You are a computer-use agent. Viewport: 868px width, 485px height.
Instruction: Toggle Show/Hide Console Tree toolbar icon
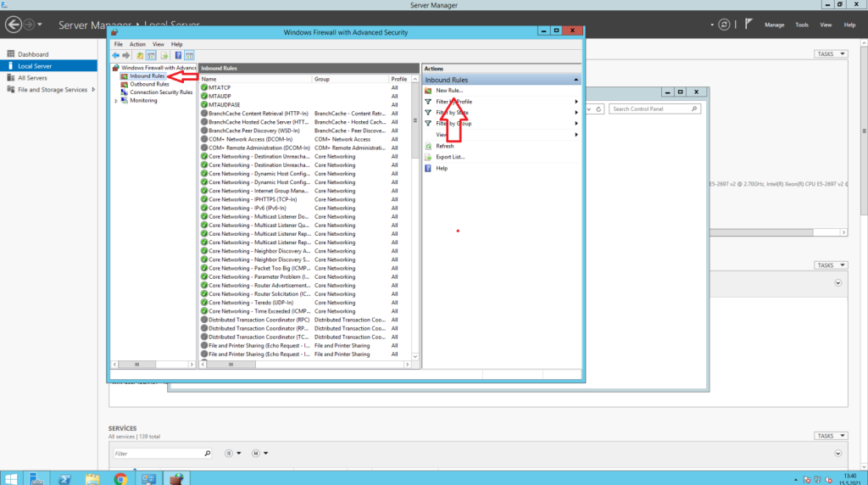(x=151, y=55)
